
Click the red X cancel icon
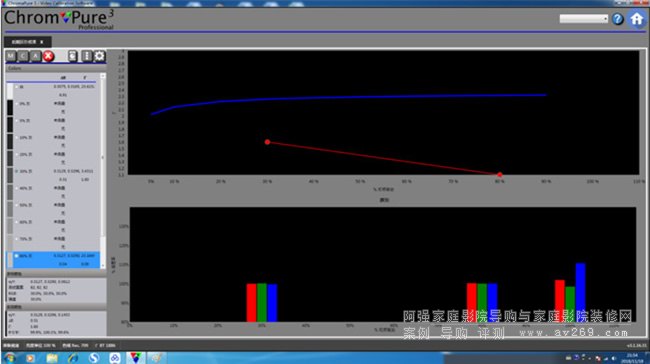pos(49,56)
